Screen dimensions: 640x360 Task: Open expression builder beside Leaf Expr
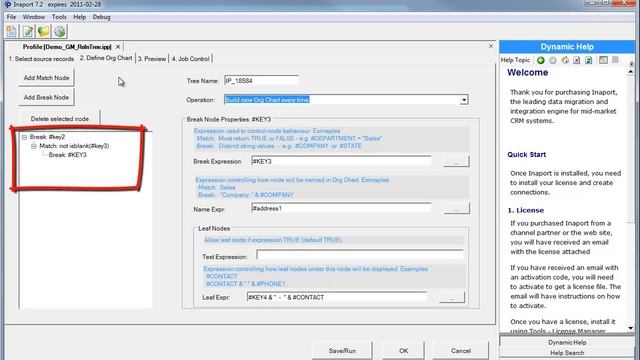pos(451,298)
